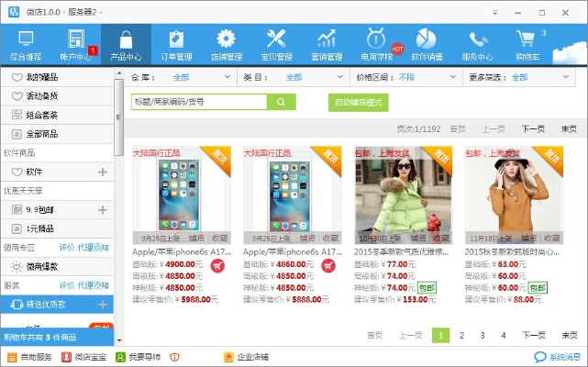Viewport: 588px width, 367px height.
Task: Select 组合套装 in the sidebar
Action: tap(57, 116)
